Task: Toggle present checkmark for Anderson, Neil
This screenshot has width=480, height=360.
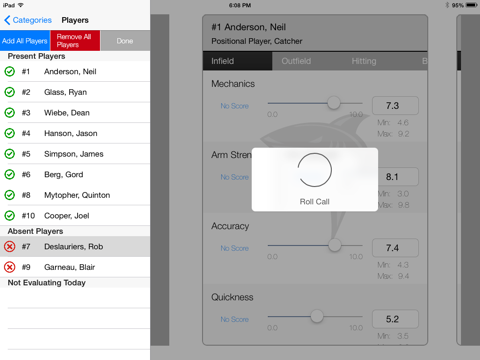Action: pos(10,71)
